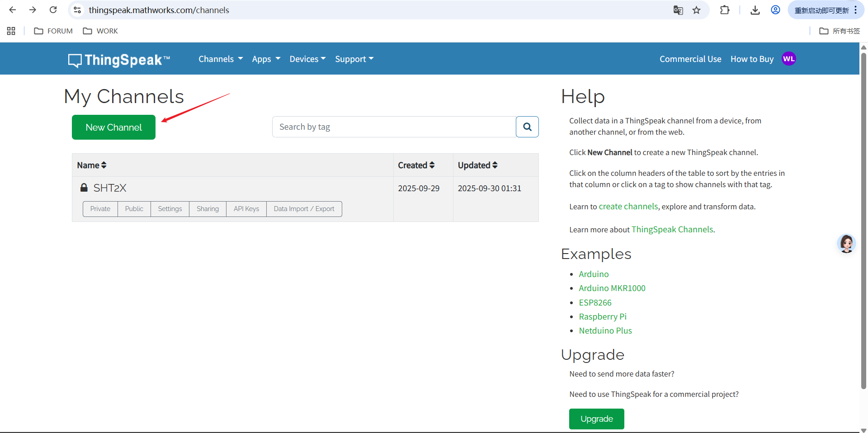Viewport: 868px width, 433px height.
Task: Expand the Apps dropdown menu
Action: [266, 59]
